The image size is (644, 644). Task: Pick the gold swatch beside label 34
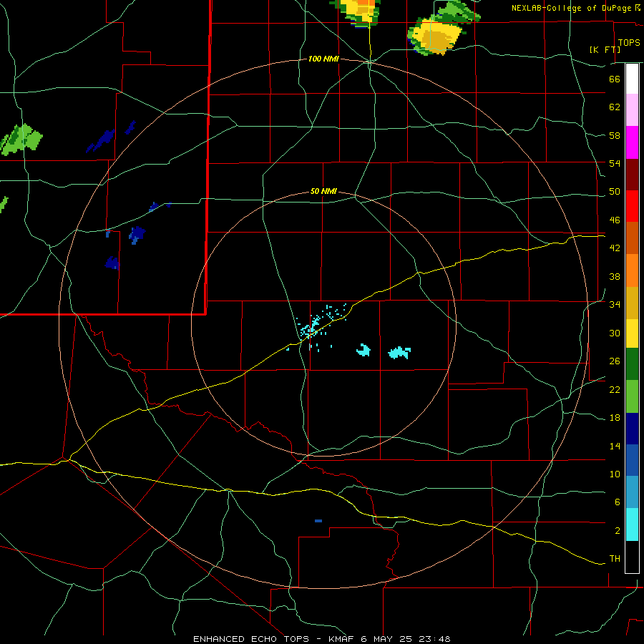(632, 303)
